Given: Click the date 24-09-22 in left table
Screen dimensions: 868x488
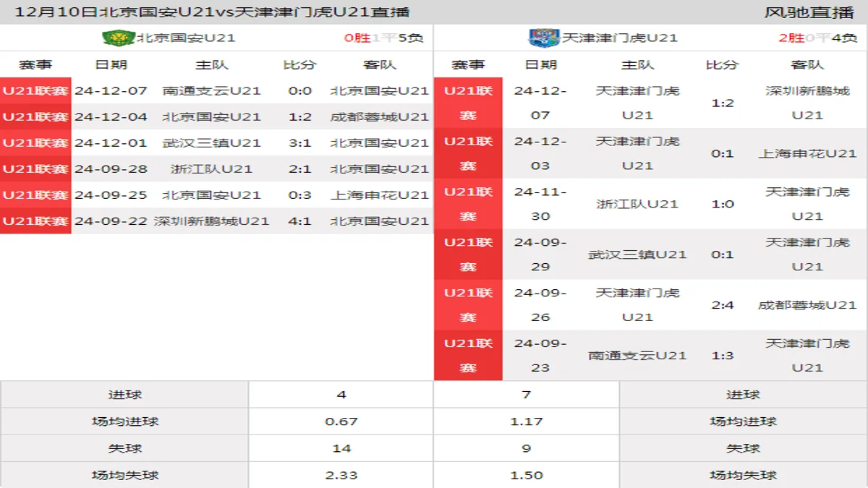Looking at the screenshot, I should tap(111, 221).
